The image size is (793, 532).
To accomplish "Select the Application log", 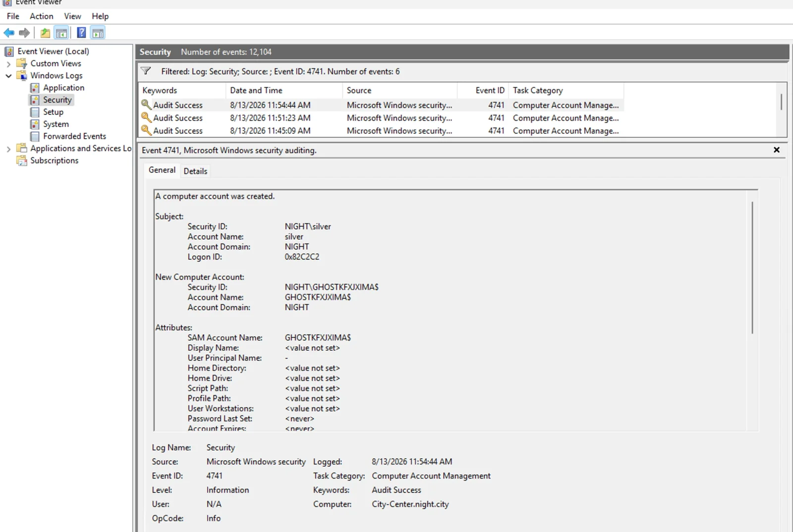I will coord(63,88).
